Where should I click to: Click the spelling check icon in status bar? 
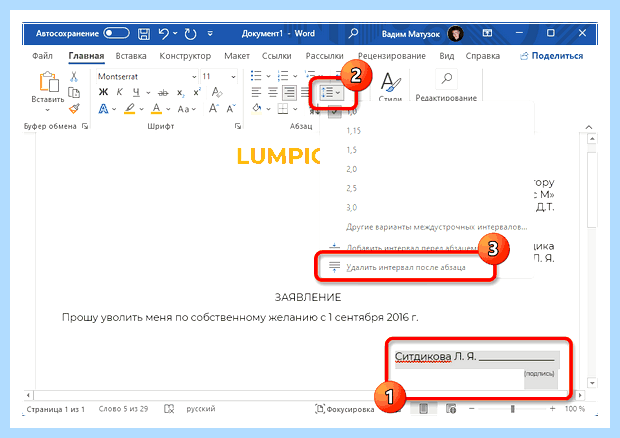[169, 409]
